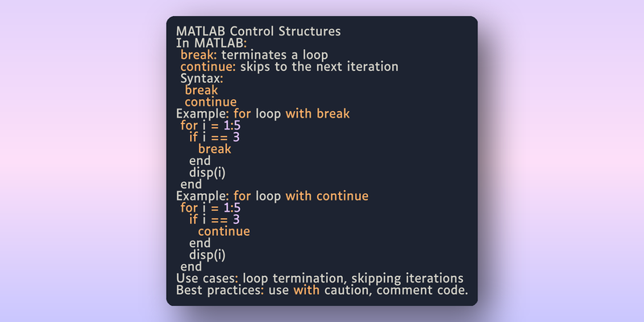Click the 'break: terminates a loop' line

[x=254, y=55]
